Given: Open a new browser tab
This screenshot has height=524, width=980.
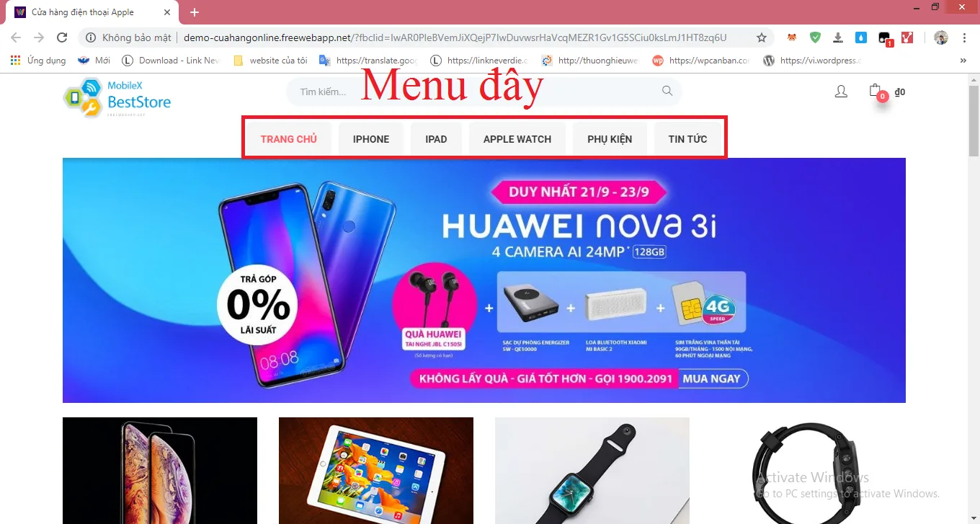Looking at the screenshot, I should point(195,12).
